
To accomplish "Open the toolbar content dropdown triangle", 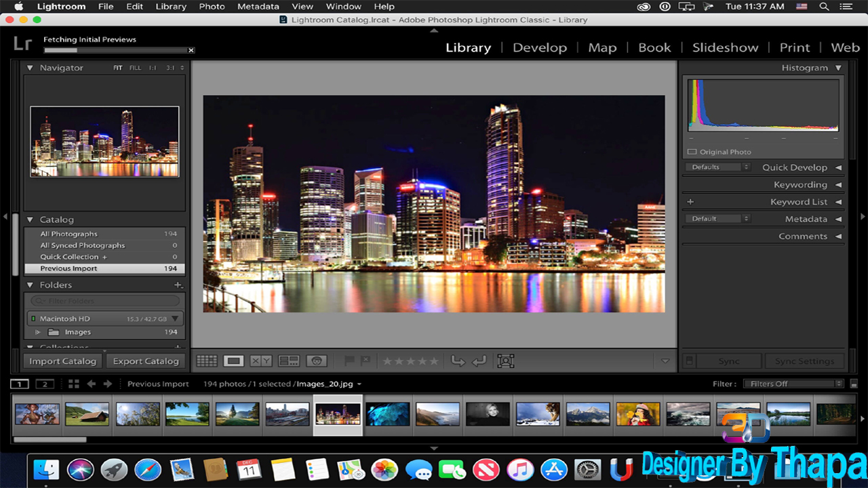I will click(x=665, y=361).
